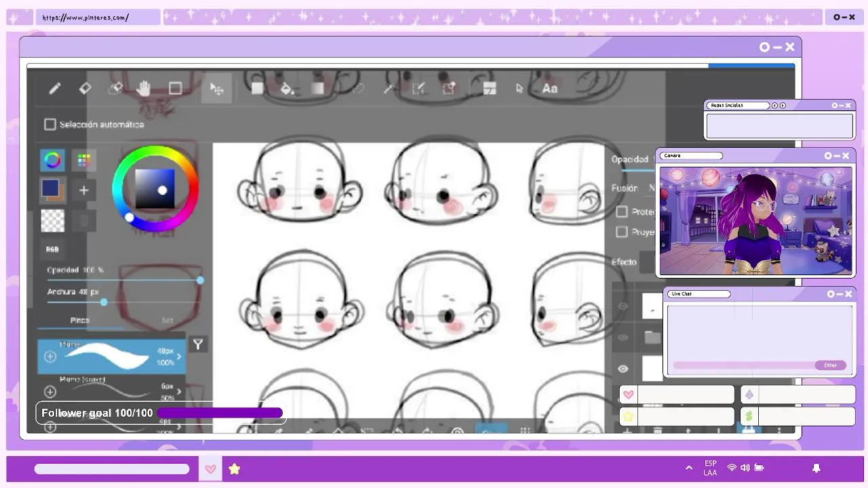The width and height of the screenshot is (868, 488).
Task: Click the heart icon beside Enter chat
Action: click(x=629, y=394)
